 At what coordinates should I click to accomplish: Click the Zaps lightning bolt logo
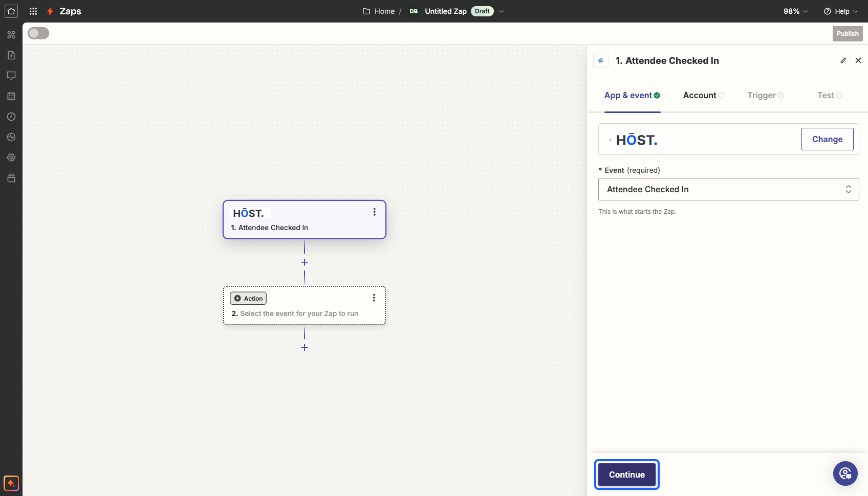(x=50, y=11)
